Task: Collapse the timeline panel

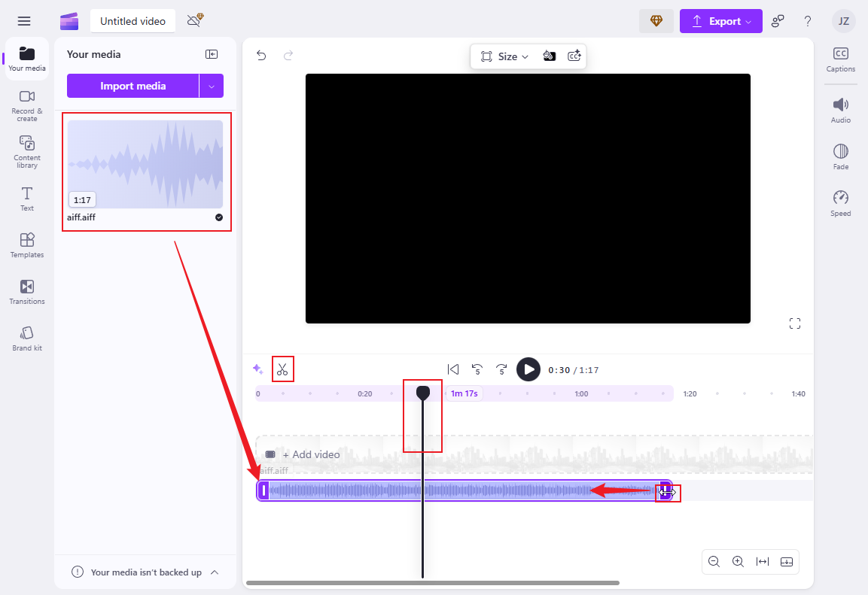Action: point(787,562)
